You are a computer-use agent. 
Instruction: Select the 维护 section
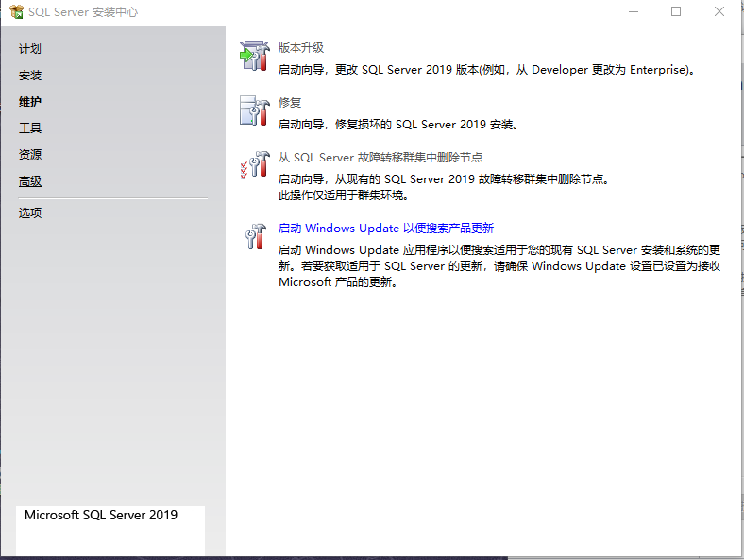tap(30, 102)
